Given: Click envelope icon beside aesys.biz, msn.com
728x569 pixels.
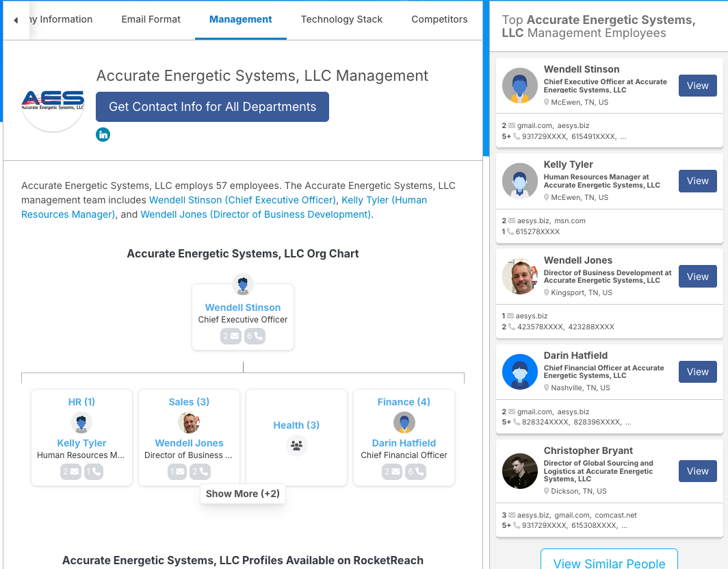Looking at the screenshot, I should (x=512, y=220).
